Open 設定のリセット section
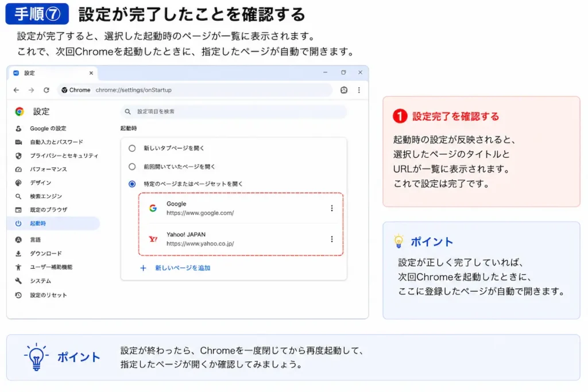The width and height of the screenshot is (588, 392). tap(48, 295)
